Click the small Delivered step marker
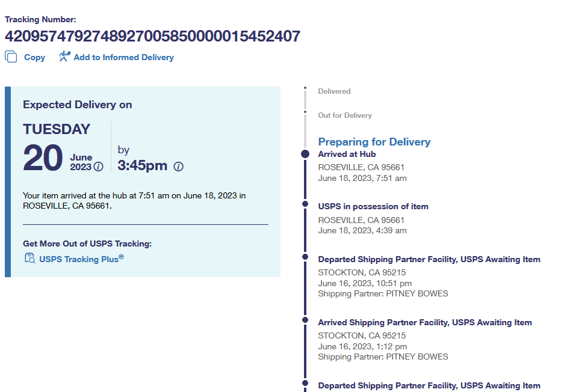561x392 pixels. pos(305,88)
